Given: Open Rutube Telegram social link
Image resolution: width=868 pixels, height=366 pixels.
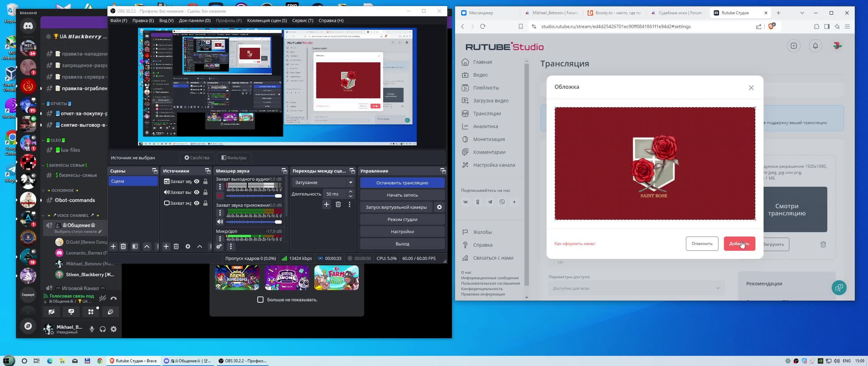Looking at the screenshot, I should [490, 202].
